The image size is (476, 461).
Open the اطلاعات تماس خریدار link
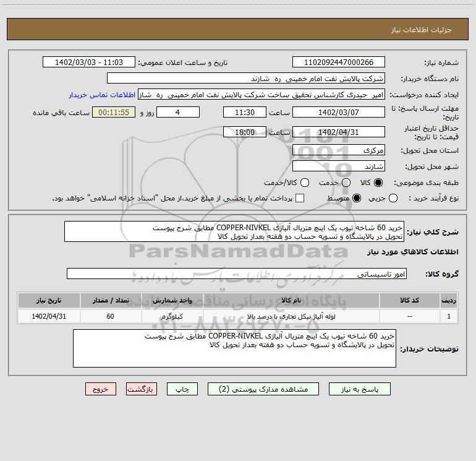[x=102, y=95]
